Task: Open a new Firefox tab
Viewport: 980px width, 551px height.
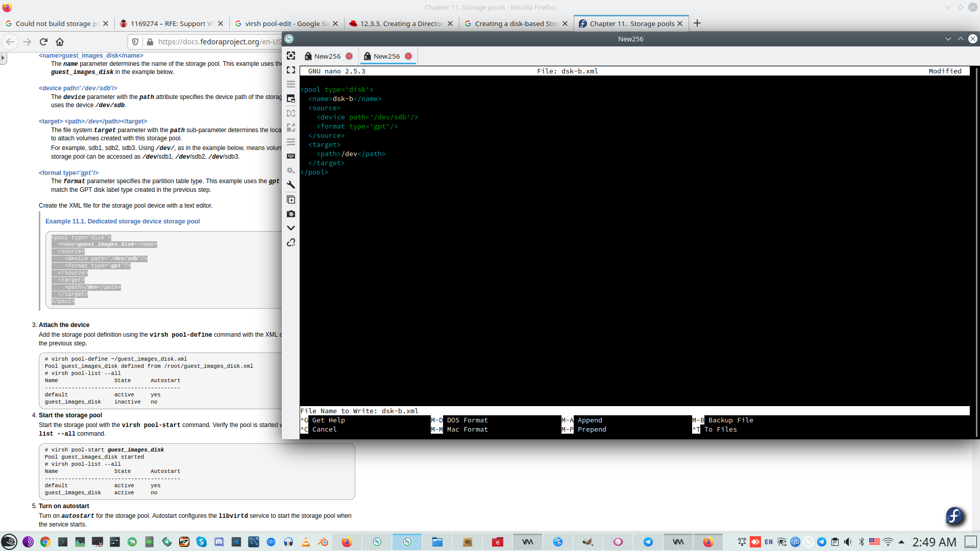Action: [697, 23]
